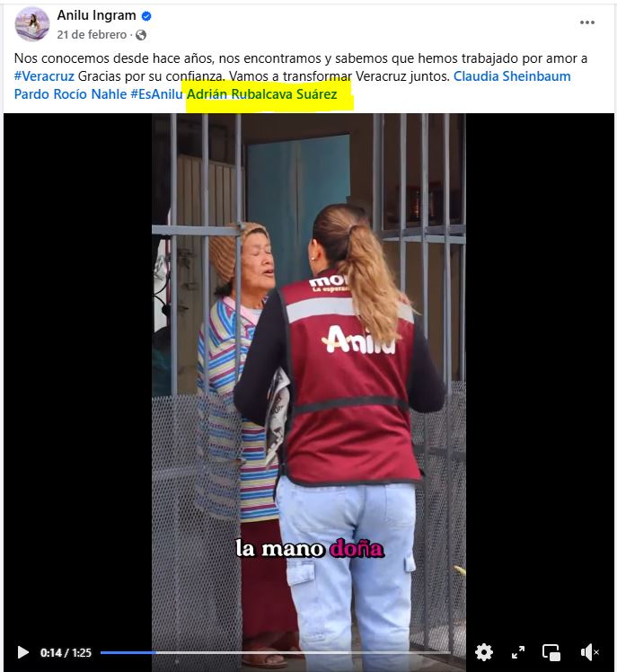Click the public globe privacy icon
Image resolution: width=617 pixels, height=672 pixels.
141,35
